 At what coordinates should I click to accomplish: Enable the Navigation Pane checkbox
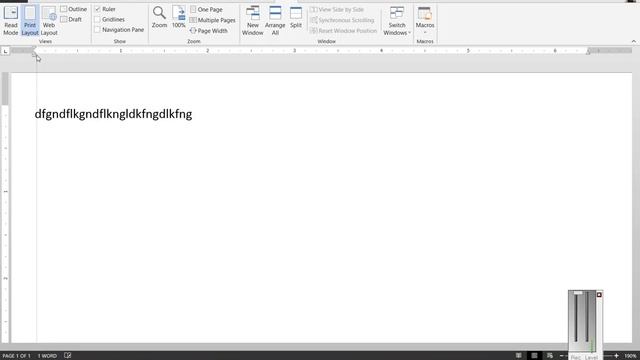click(x=98, y=30)
